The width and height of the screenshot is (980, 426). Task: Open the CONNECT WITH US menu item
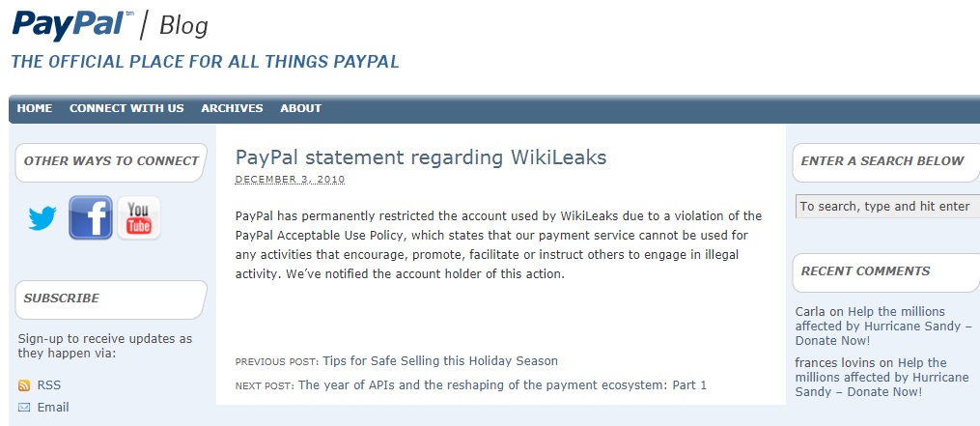tap(126, 108)
